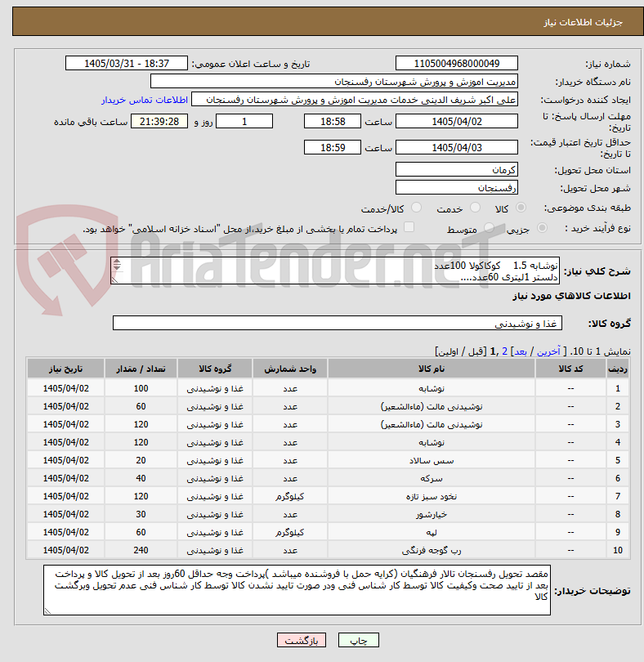Click quantity 20 in the سس سالاد row
This screenshot has height=662, width=644.
(141, 461)
